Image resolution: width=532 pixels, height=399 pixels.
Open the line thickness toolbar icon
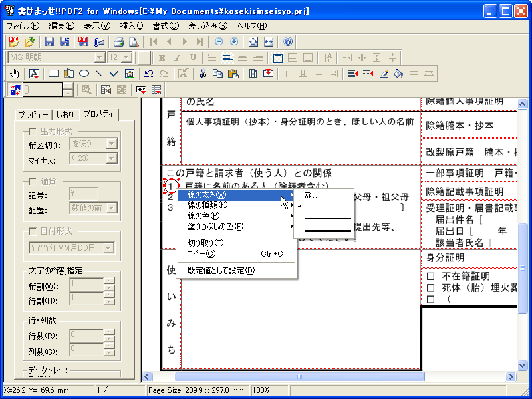click(352, 74)
